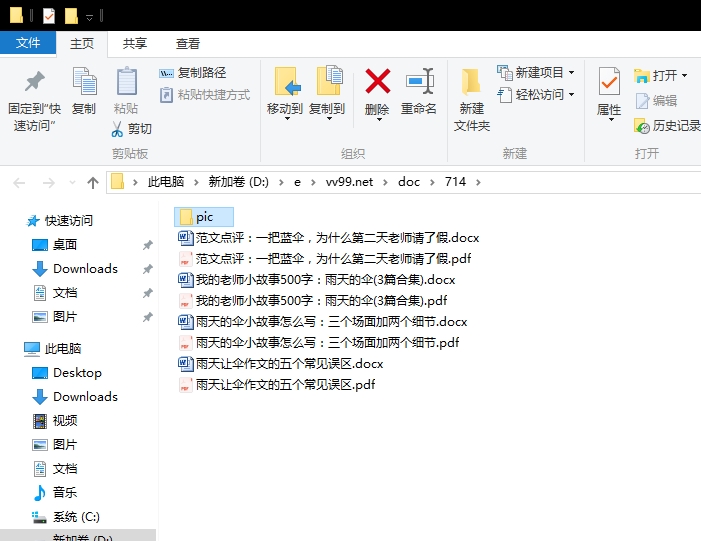Click 新加卷 (D:) breadcrumb
This screenshot has width=701, height=541.
point(238,182)
